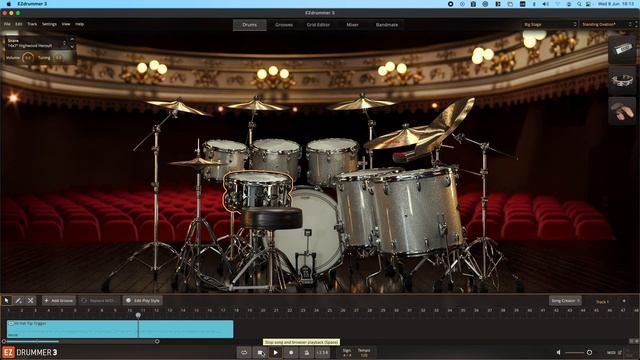Click the record button in transport
The height and width of the screenshot is (360, 640).
tap(291, 352)
